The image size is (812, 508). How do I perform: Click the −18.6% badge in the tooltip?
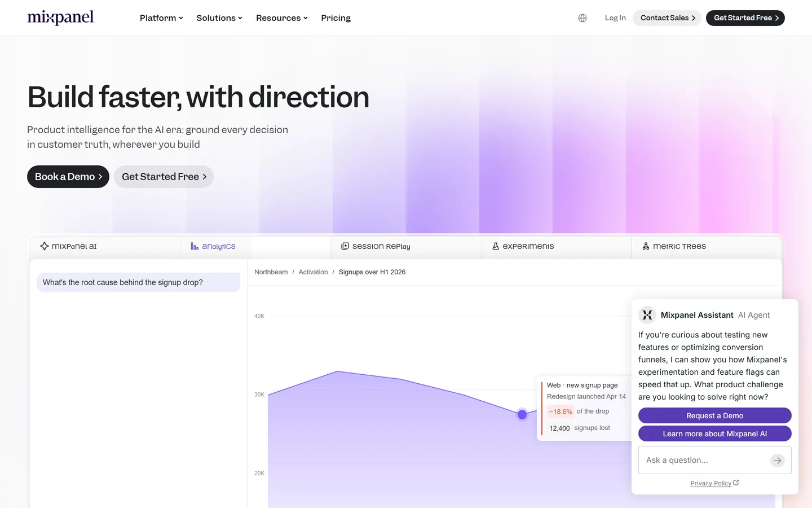click(x=561, y=411)
